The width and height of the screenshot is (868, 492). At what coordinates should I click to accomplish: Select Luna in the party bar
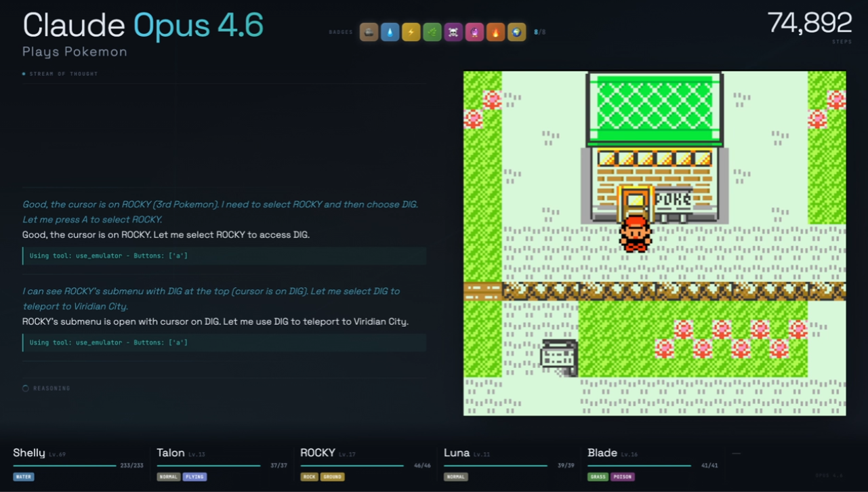[457, 453]
